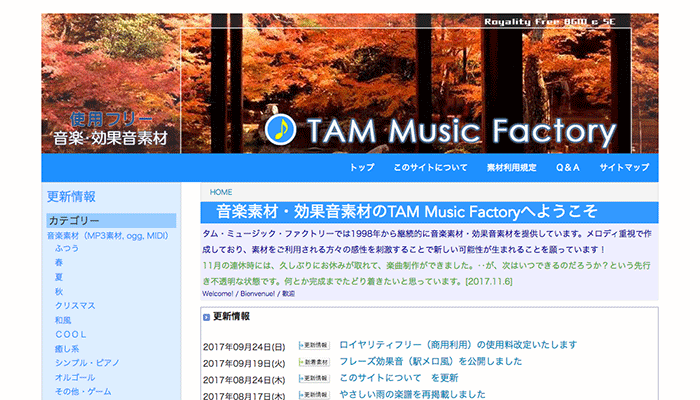Click the 2017年08月24日(木) date text
Image resolution: width=700 pixels, height=400 pixels.
[244, 379]
